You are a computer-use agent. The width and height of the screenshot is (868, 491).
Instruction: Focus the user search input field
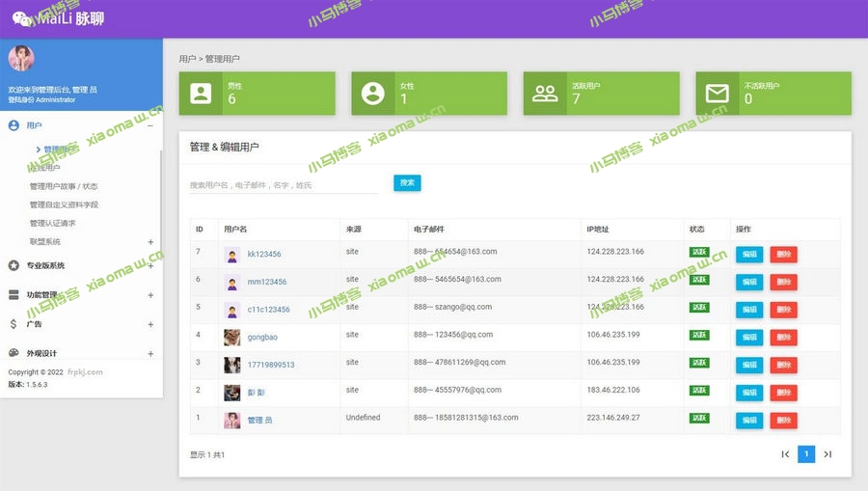coord(284,185)
